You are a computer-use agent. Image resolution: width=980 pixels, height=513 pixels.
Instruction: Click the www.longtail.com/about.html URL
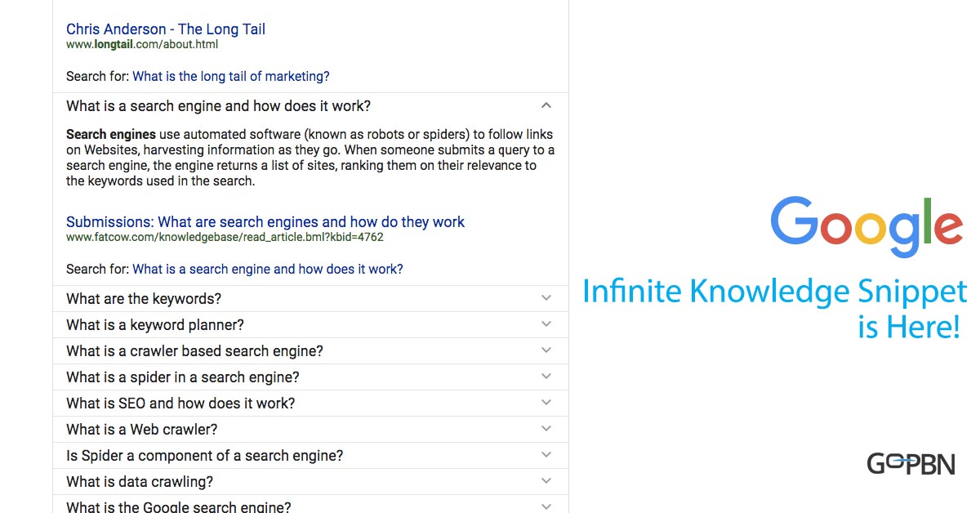[142, 45]
